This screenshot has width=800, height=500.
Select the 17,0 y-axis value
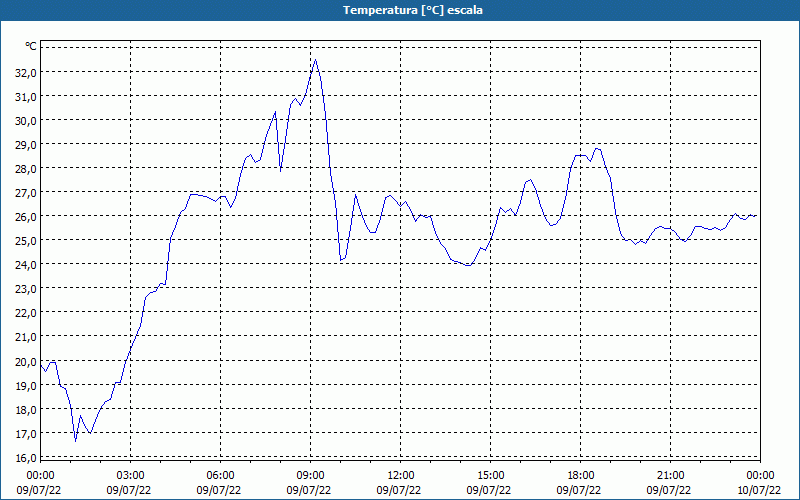(x=26, y=434)
